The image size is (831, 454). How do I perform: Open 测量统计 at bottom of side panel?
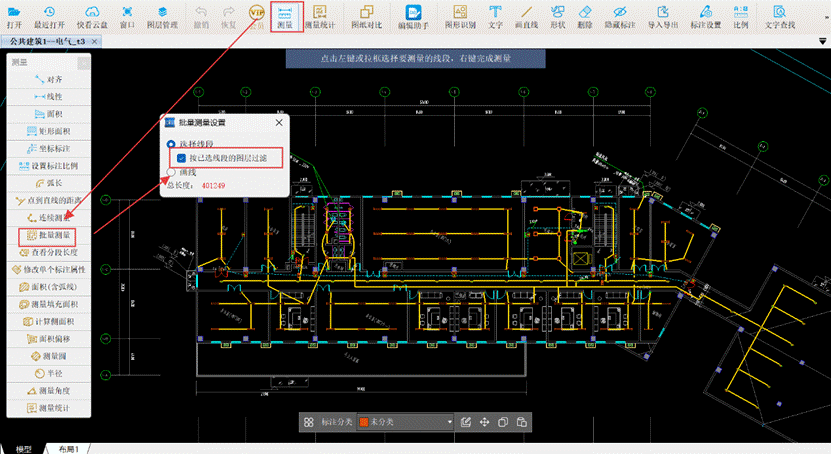pyautogui.click(x=49, y=408)
